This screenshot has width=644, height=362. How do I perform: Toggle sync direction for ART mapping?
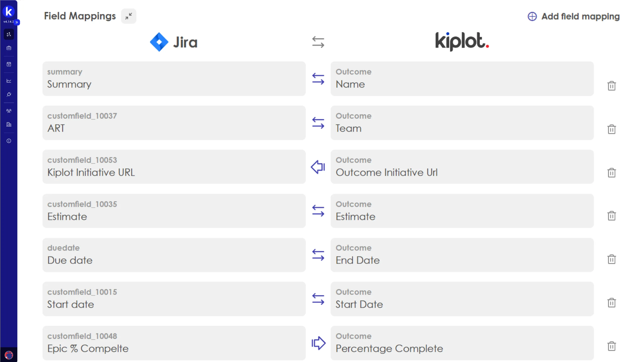tap(318, 123)
